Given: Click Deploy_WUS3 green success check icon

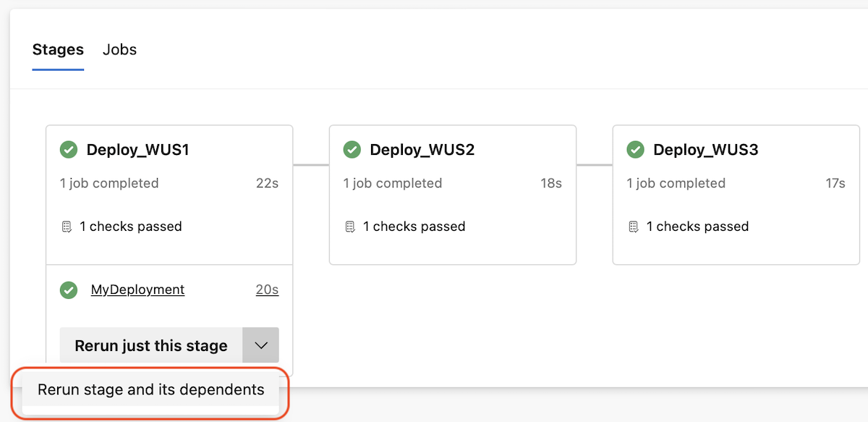Looking at the screenshot, I should tap(636, 150).
